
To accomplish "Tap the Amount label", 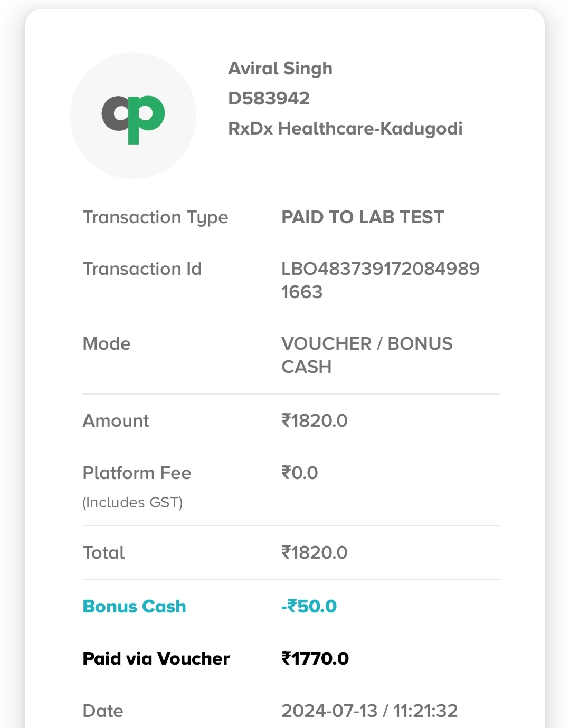I will [116, 421].
